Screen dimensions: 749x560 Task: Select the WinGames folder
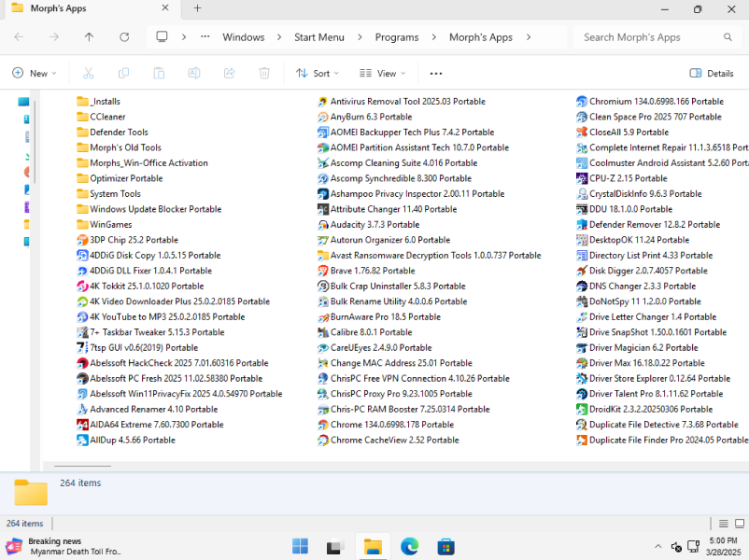105,224
